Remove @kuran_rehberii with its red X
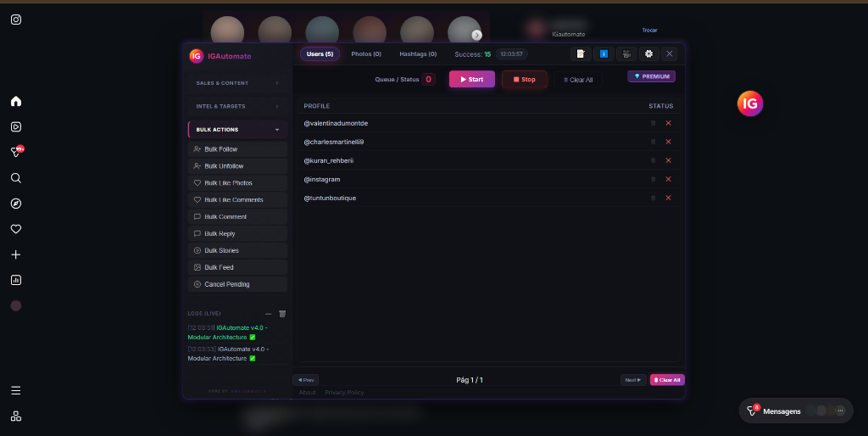This screenshot has height=436, width=868. click(668, 160)
